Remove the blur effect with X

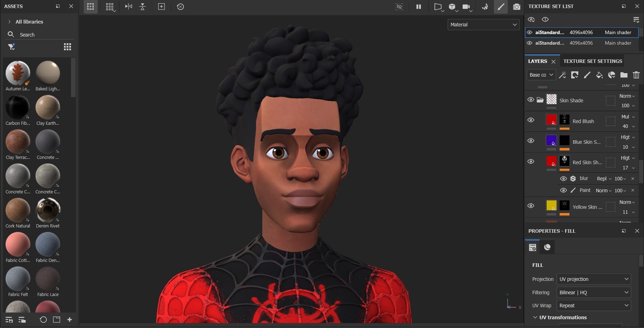pyautogui.click(x=633, y=179)
